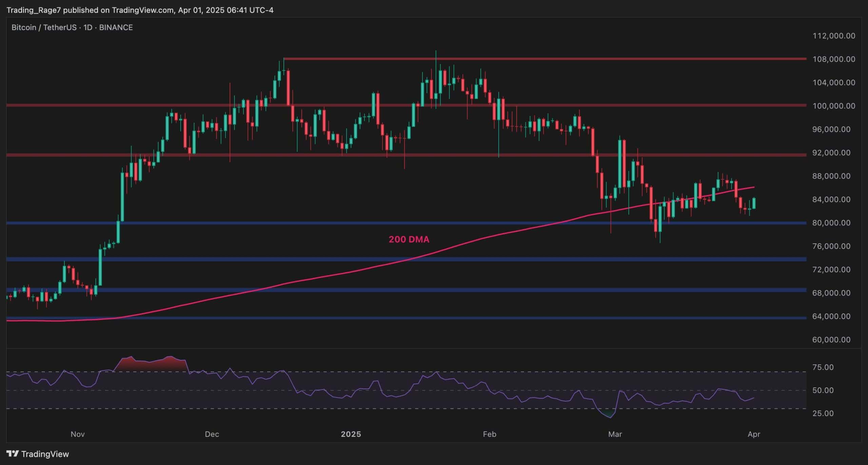Click the 100,000.00 price axis label

833,106
